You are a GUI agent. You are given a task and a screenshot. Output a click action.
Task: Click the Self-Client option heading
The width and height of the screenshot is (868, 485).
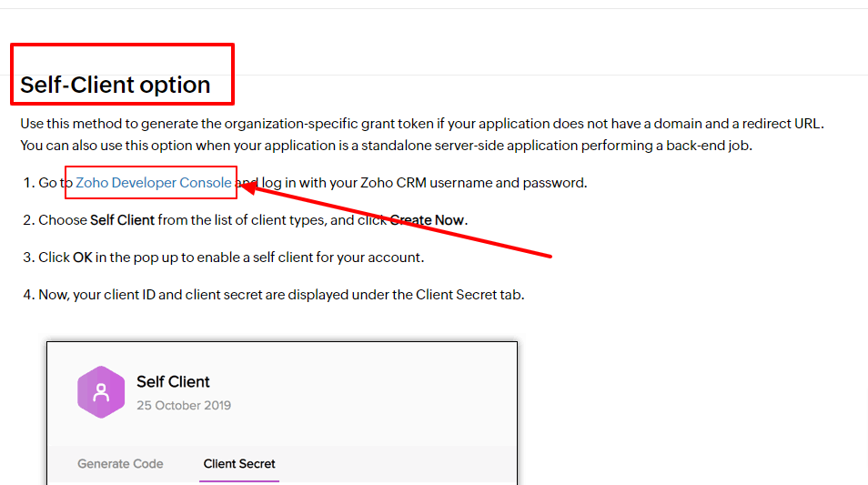pyautogui.click(x=116, y=85)
